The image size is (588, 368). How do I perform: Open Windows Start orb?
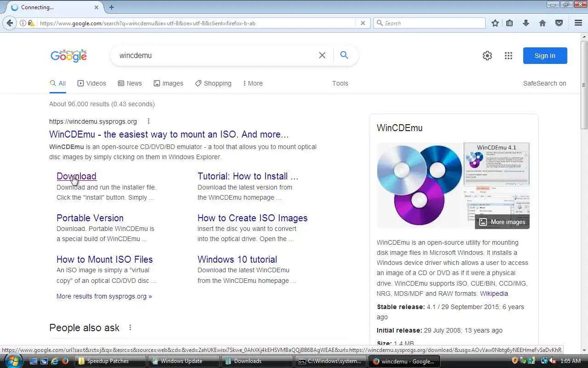pos(13,361)
